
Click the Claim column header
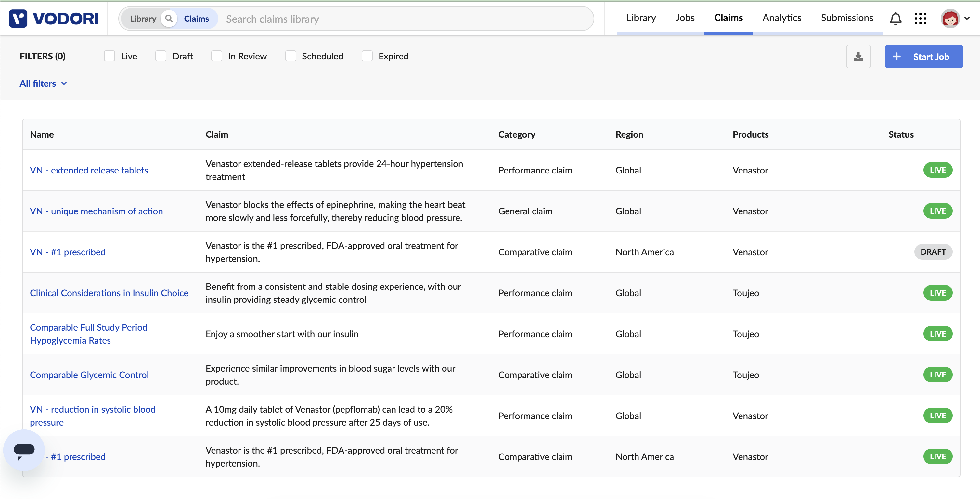(217, 134)
